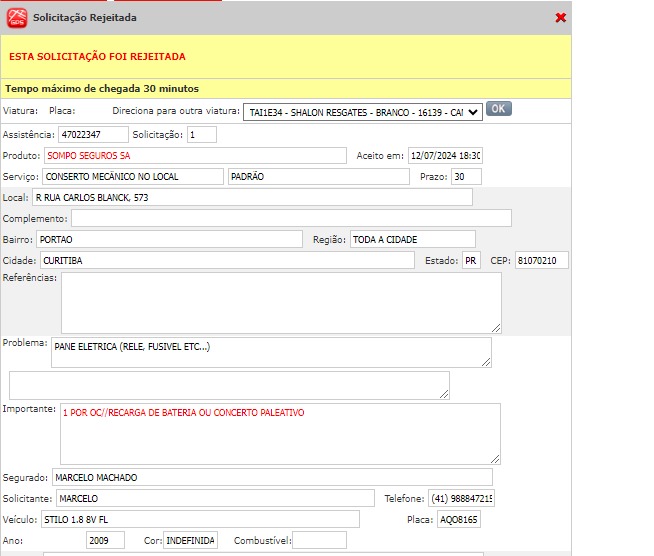
Task: Click the Bairro field showing PORTAO
Action: (168, 239)
